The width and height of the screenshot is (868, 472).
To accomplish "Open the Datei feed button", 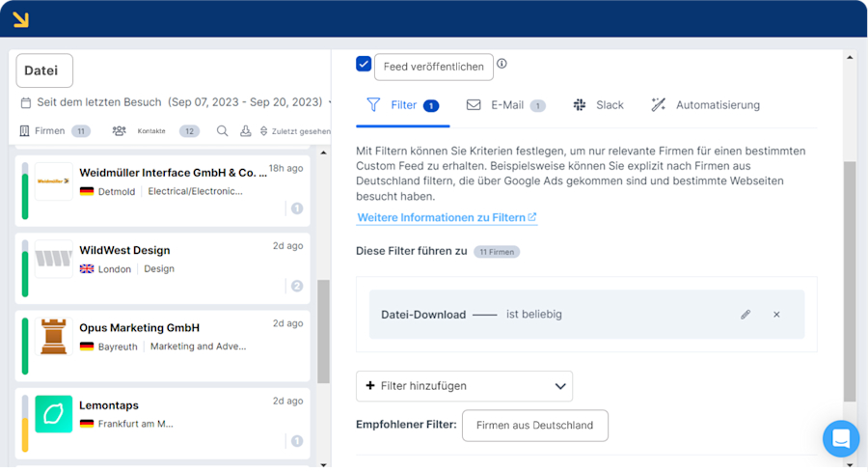I will tap(44, 70).
